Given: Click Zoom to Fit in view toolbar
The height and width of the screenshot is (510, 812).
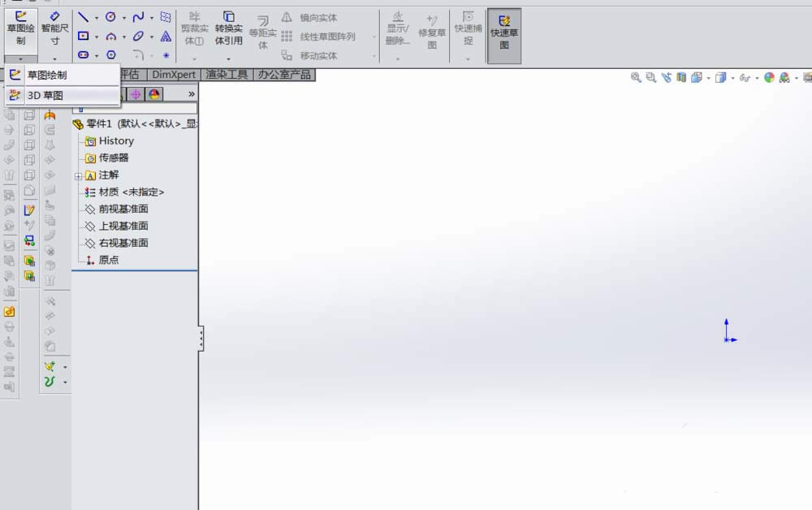Looking at the screenshot, I should tap(637, 77).
